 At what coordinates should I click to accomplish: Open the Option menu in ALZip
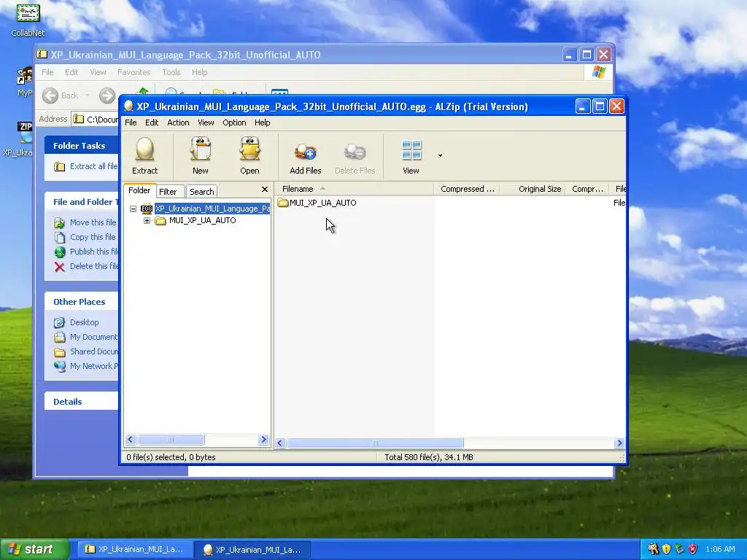tap(234, 122)
